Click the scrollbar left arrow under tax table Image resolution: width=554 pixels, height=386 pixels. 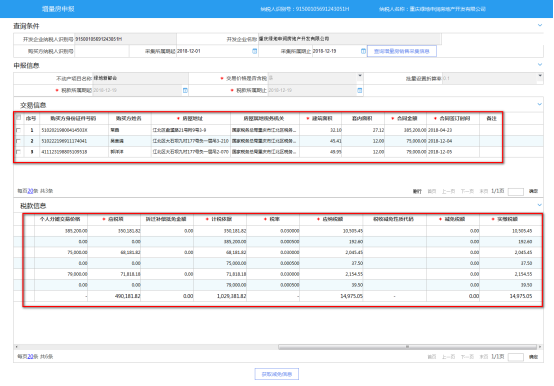(x=16, y=347)
